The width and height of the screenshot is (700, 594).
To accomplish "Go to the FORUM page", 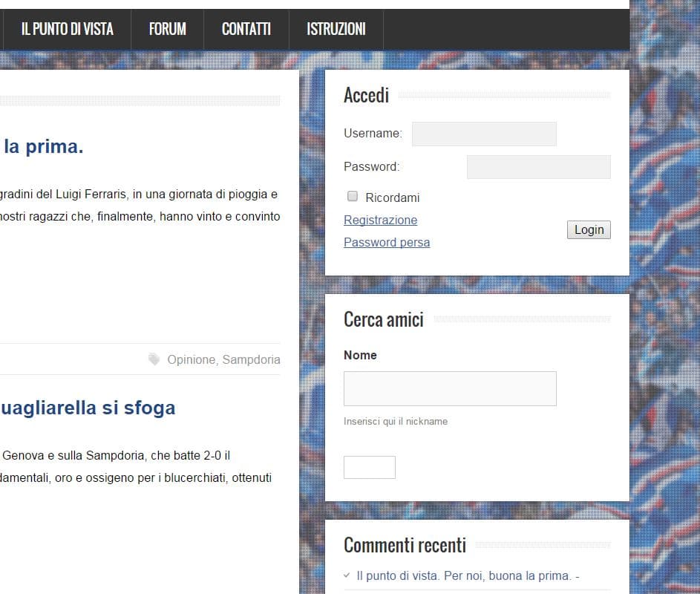I will pyautogui.click(x=168, y=29).
